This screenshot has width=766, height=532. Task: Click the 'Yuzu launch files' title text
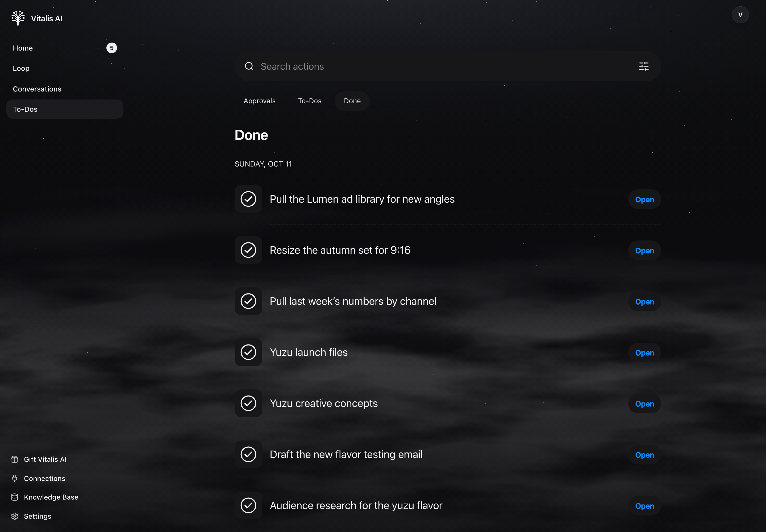point(309,352)
